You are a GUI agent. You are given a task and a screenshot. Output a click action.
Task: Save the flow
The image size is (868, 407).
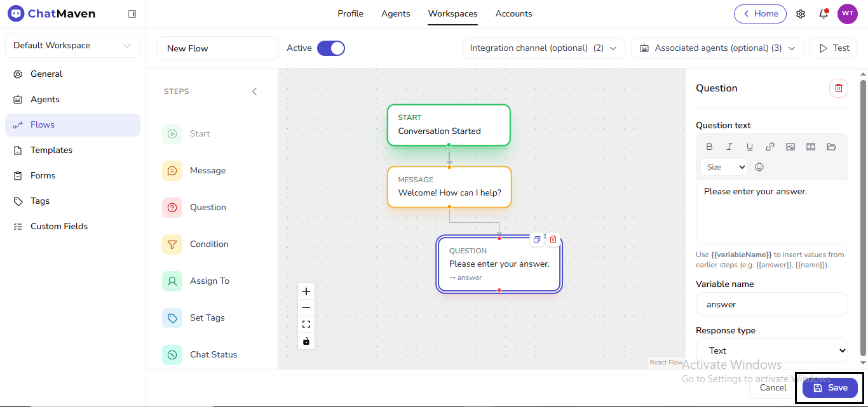pos(830,387)
